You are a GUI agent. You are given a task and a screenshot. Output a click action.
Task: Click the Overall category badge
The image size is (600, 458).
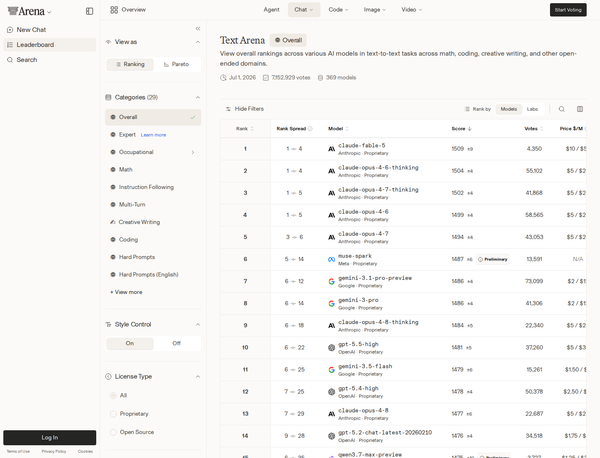point(288,40)
